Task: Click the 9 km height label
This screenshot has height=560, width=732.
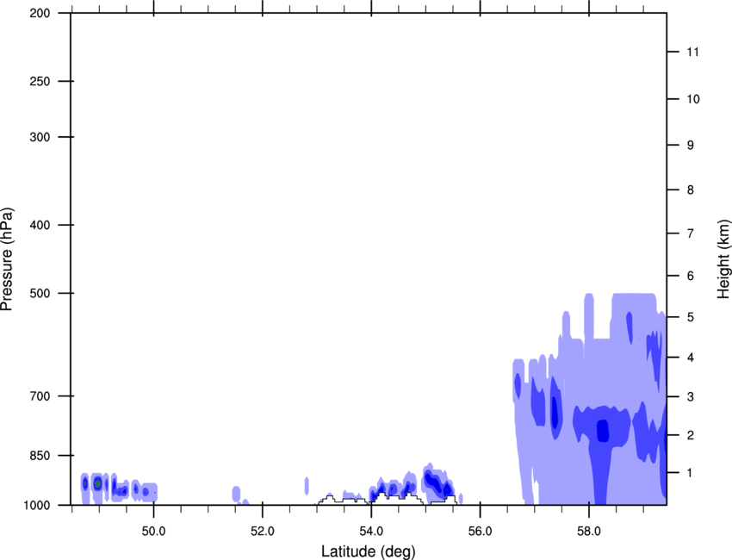Action: click(x=691, y=146)
